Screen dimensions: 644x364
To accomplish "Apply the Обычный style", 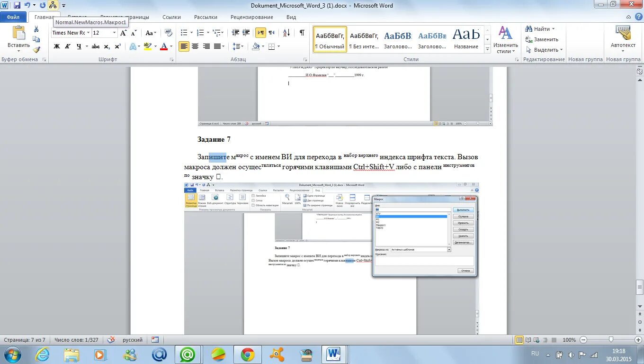I will [330, 39].
